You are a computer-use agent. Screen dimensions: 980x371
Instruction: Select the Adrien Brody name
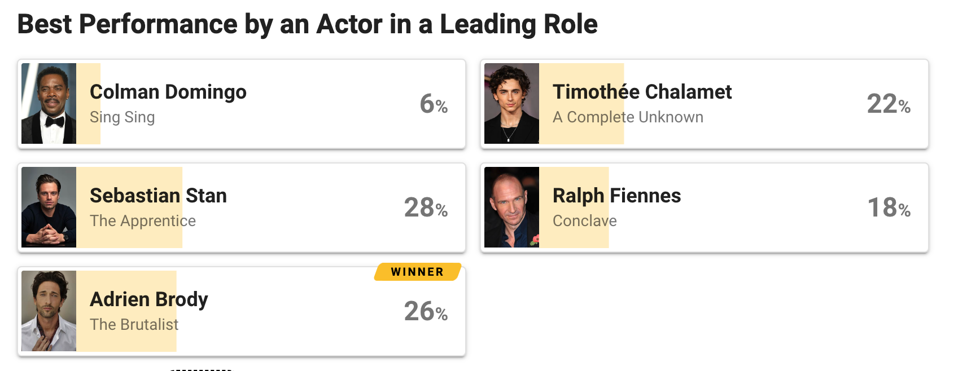(149, 299)
